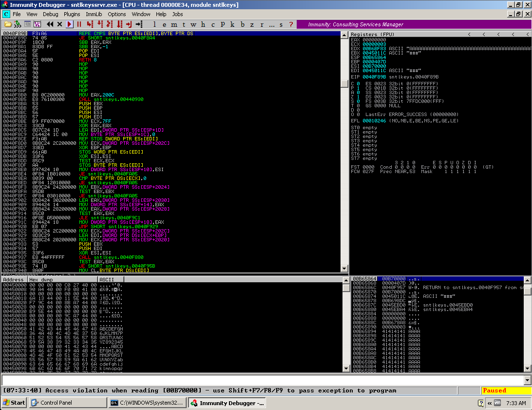Click the red question mark help icon
This screenshot has height=410, width=532.
point(291,24)
